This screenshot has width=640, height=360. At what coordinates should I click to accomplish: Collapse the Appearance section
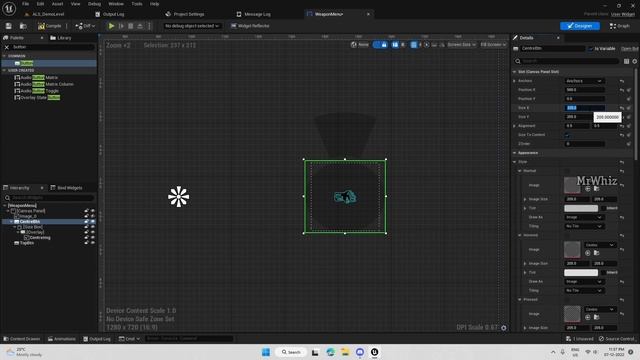tap(515, 153)
